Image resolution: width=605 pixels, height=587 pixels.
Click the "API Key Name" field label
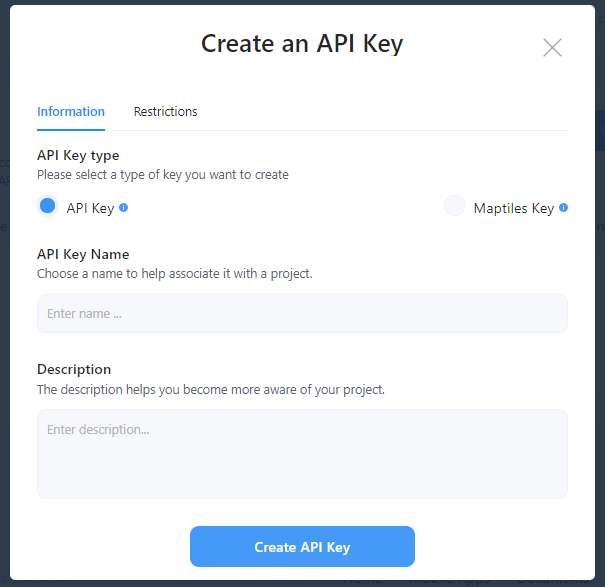pyautogui.click(x=83, y=255)
